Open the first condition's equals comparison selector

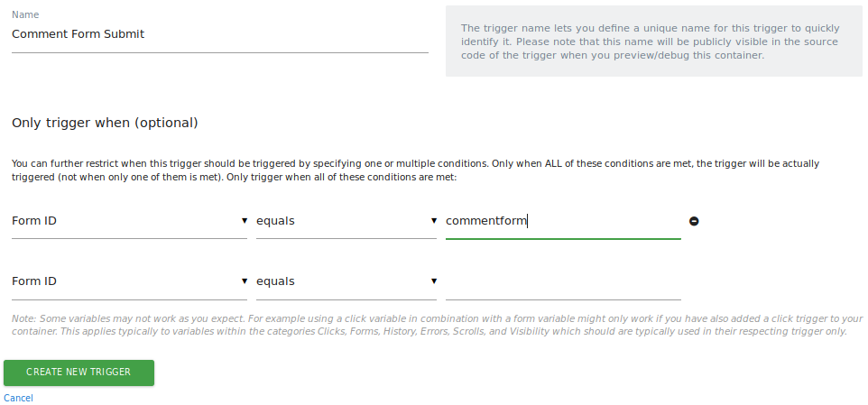click(x=343, y=221)
